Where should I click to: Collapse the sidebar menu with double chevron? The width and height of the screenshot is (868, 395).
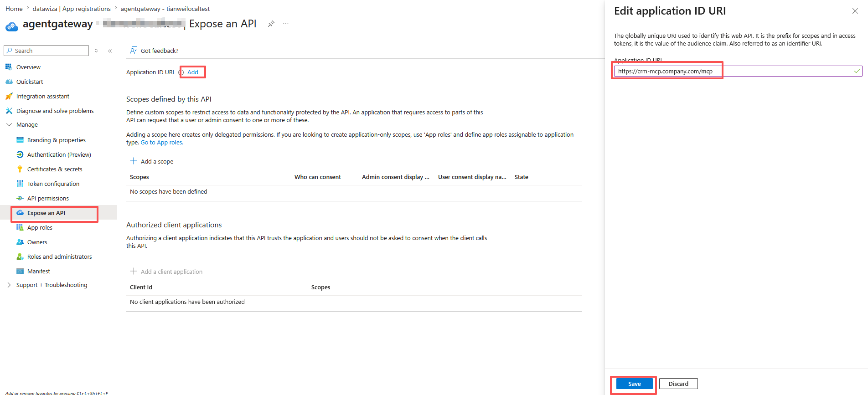click(x=110, y=51)
